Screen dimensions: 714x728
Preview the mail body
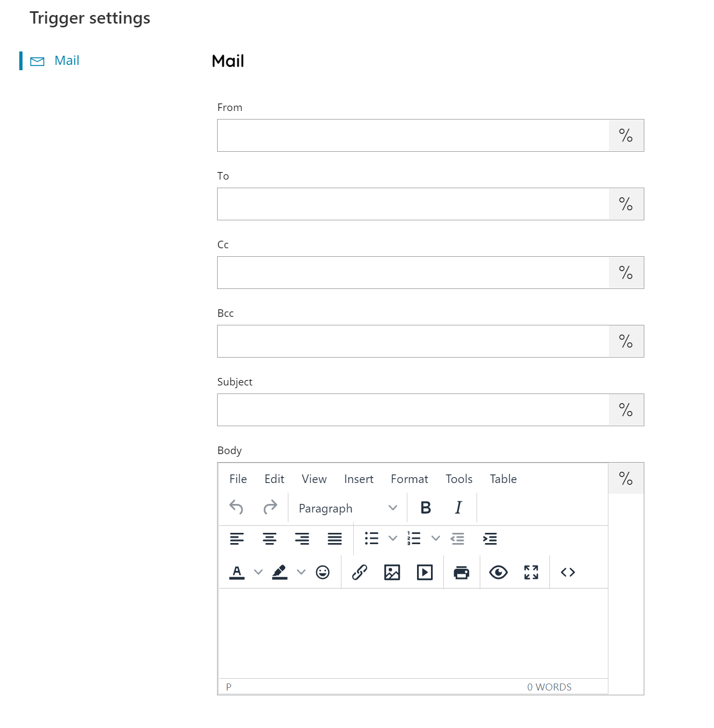click(499, 572)
